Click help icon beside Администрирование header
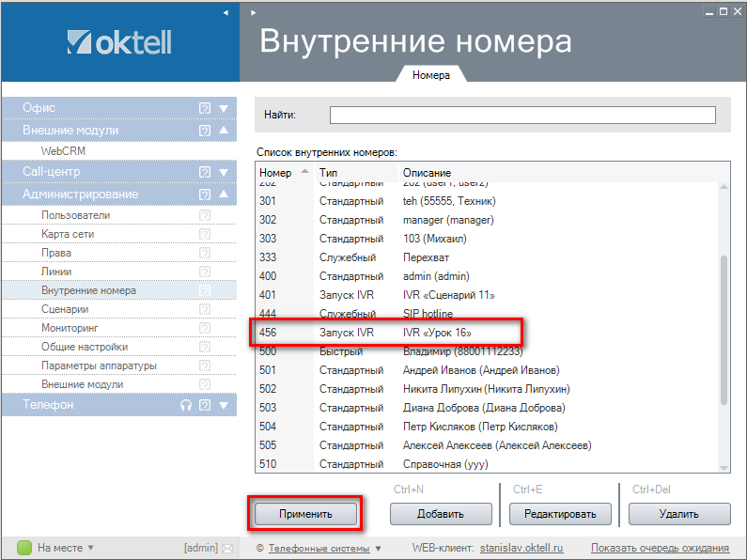The image size is (747, 560). tap(205, 194)
